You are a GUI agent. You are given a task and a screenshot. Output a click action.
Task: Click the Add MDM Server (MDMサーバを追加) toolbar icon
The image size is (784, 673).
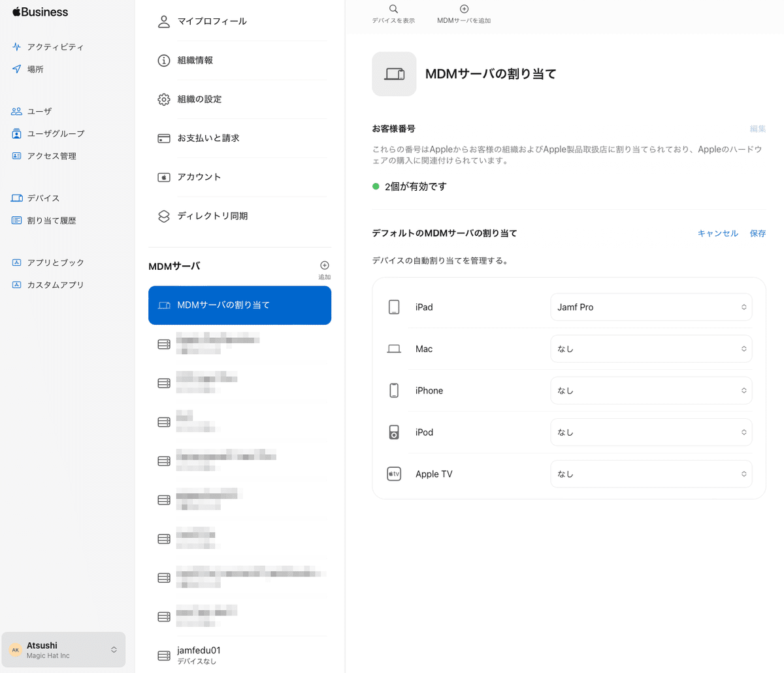[x=464, y=9]
